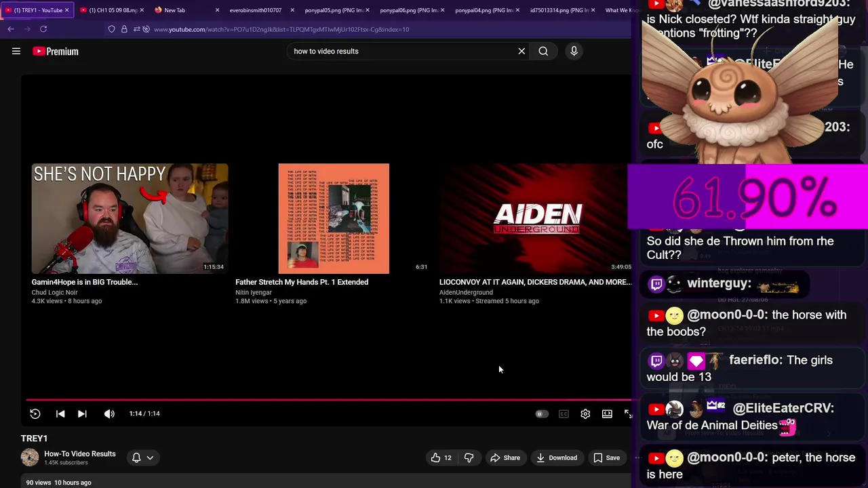Click the magnifier search button

tap(543, 51)
